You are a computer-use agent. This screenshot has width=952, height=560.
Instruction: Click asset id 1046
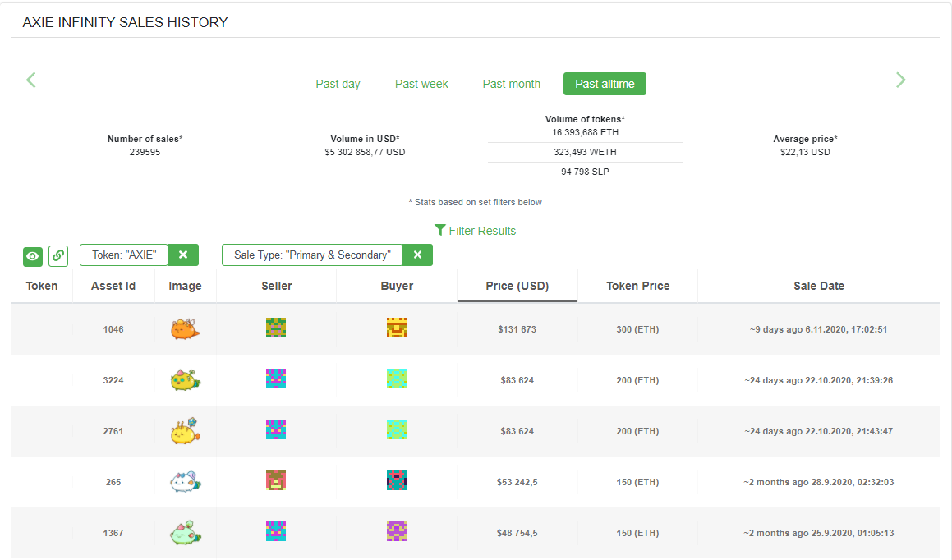(x=113, y=329)
